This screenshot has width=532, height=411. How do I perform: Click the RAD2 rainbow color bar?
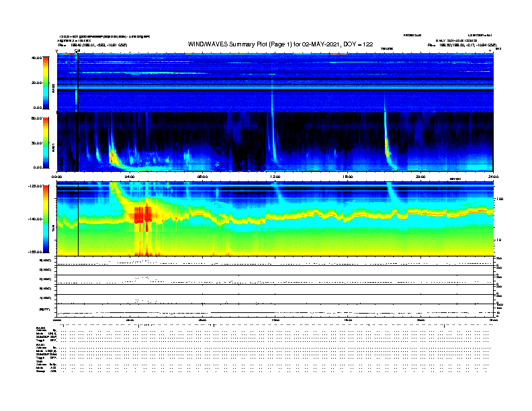[46, 83]
